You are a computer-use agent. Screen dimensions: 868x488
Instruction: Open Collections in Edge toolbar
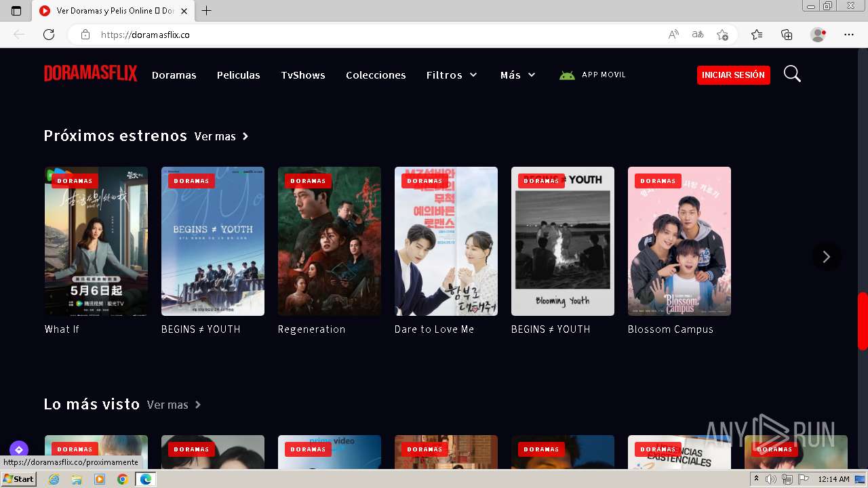coord(787,35)
